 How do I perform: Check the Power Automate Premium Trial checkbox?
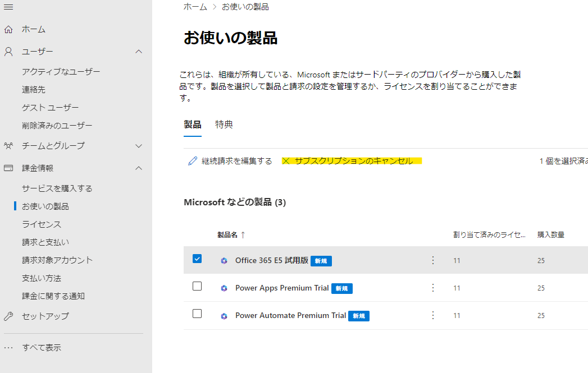coord(197,314)
